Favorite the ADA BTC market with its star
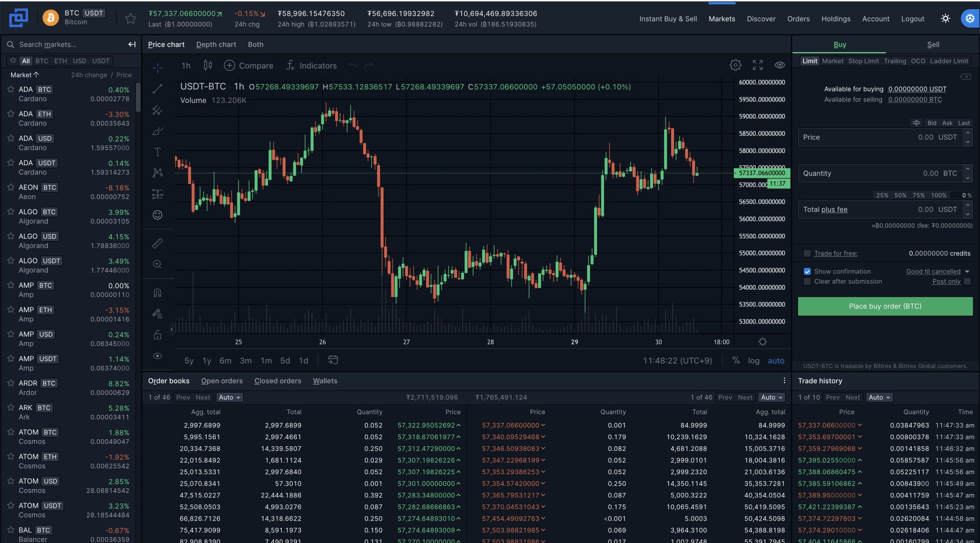 coord(10,89)
